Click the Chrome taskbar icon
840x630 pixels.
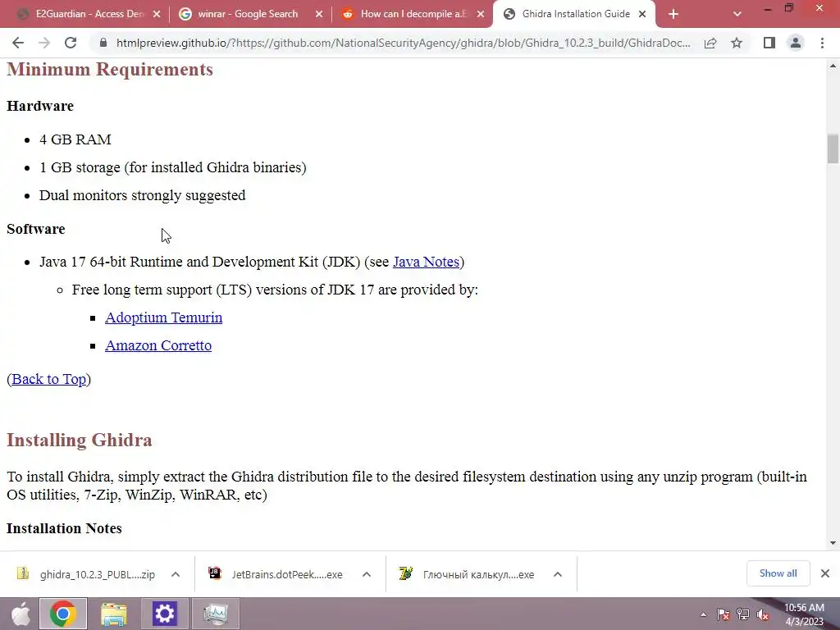coord(62,614)
